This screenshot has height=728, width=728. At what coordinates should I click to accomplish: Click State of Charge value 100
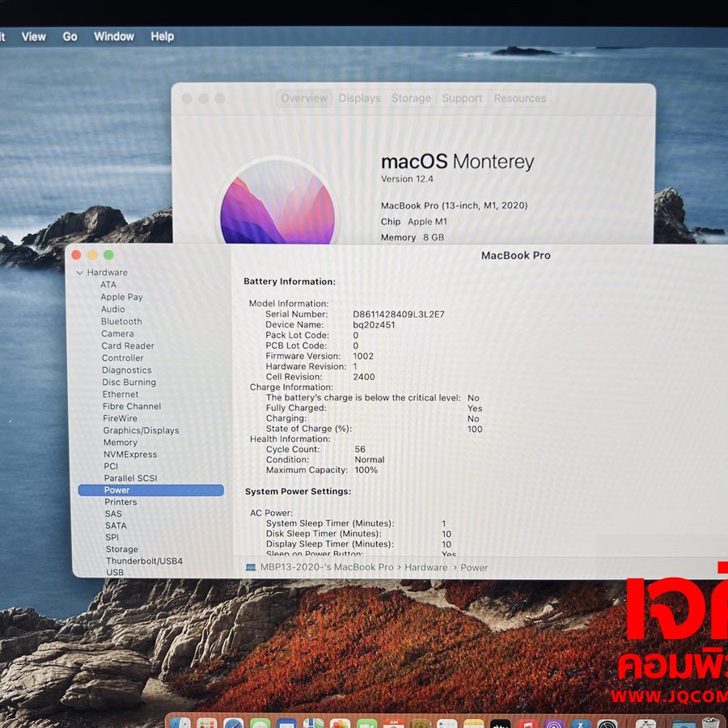tap(475, 429)
